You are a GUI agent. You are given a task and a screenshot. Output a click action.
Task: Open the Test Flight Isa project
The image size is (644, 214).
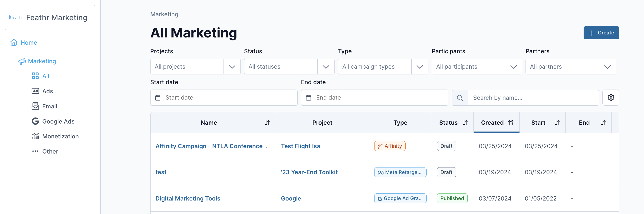pos(300,146)
